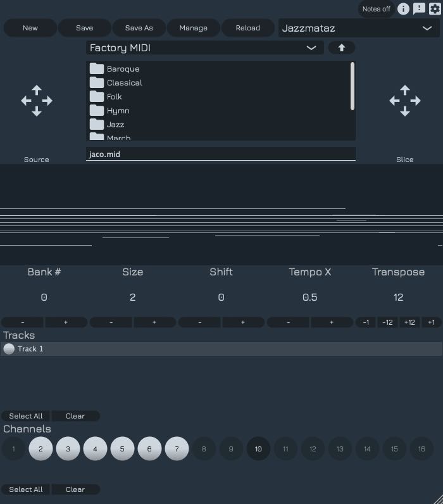Open the Jazz folder
The image size is (443, 504).
click(x=115, y=125)
